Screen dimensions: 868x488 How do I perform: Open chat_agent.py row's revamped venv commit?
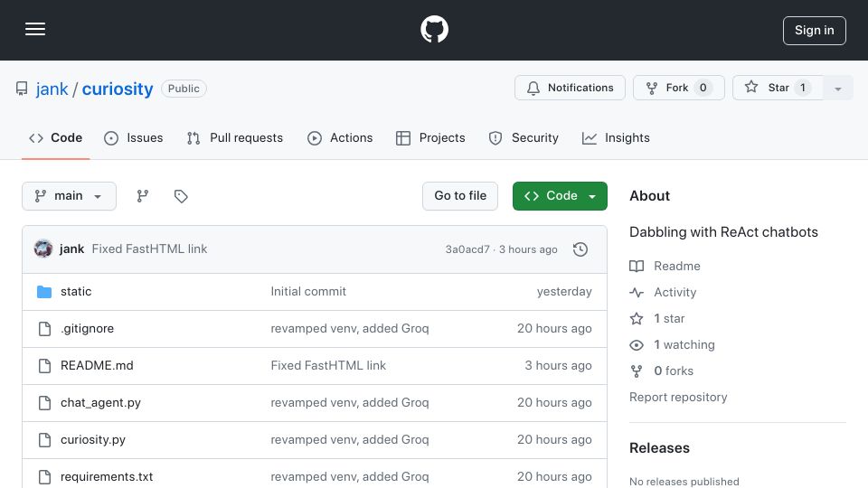tap(350, 403)
